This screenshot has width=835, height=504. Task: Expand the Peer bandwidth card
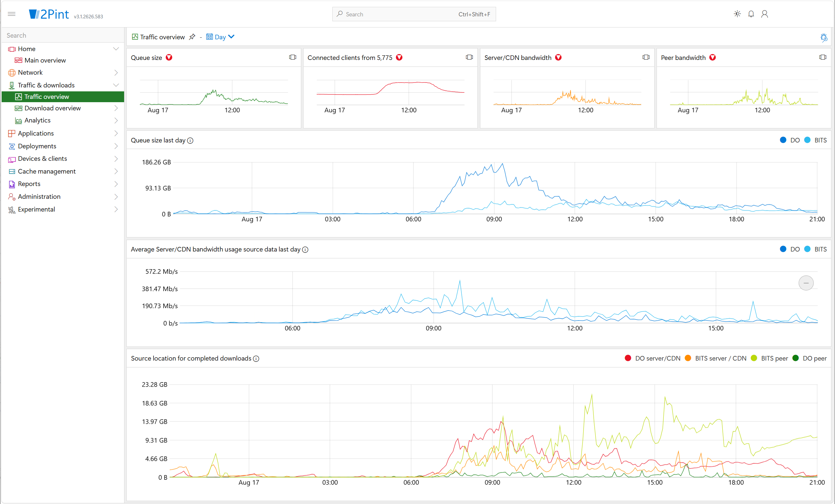823,57
